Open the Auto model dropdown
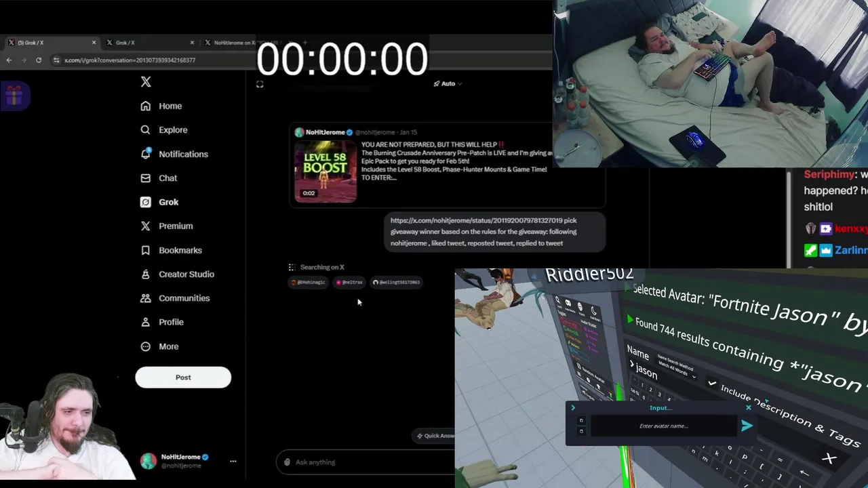 click(448, 84)
